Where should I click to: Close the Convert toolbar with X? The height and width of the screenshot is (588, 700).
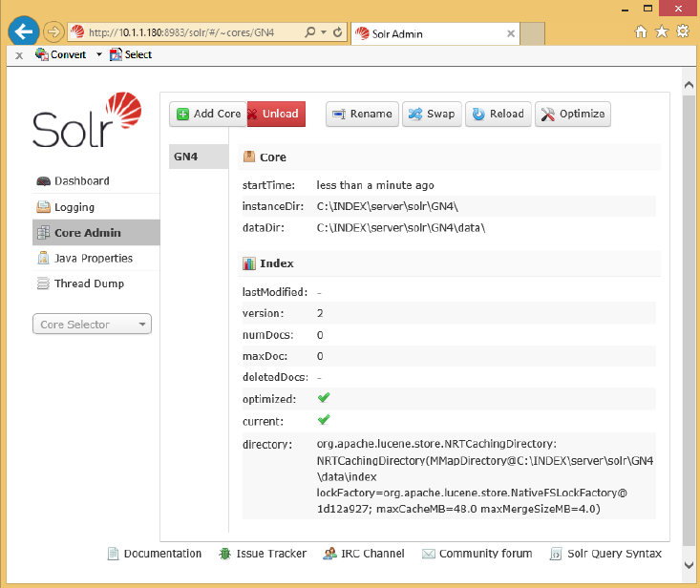19,55
